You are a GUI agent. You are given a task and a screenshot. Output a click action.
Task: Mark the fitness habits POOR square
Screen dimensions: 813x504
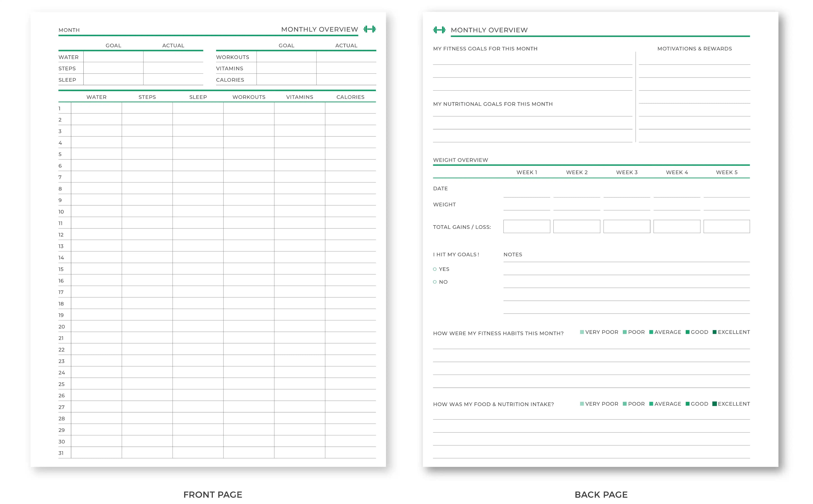pos(624,332)
